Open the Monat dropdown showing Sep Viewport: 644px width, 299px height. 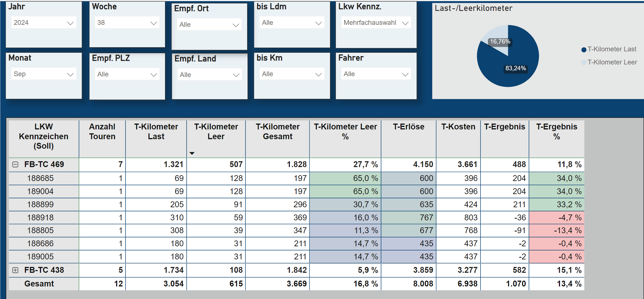[44, 74]
